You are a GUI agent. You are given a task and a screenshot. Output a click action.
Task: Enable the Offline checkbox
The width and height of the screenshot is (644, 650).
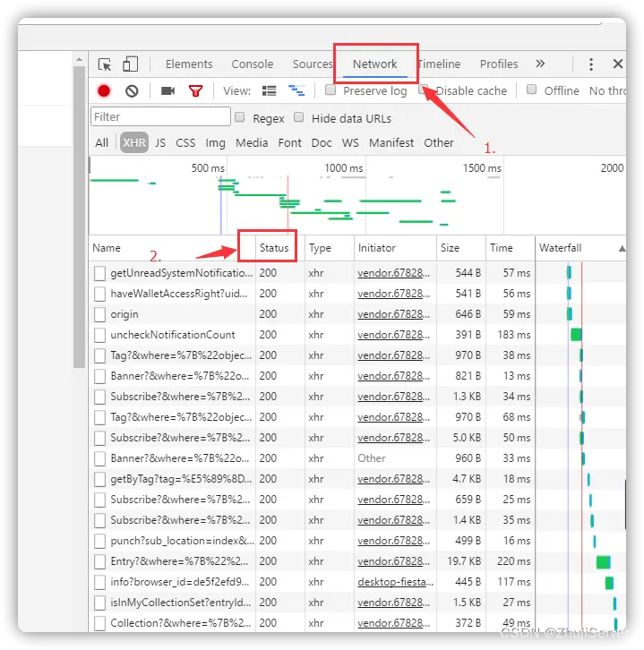point(531,90)
